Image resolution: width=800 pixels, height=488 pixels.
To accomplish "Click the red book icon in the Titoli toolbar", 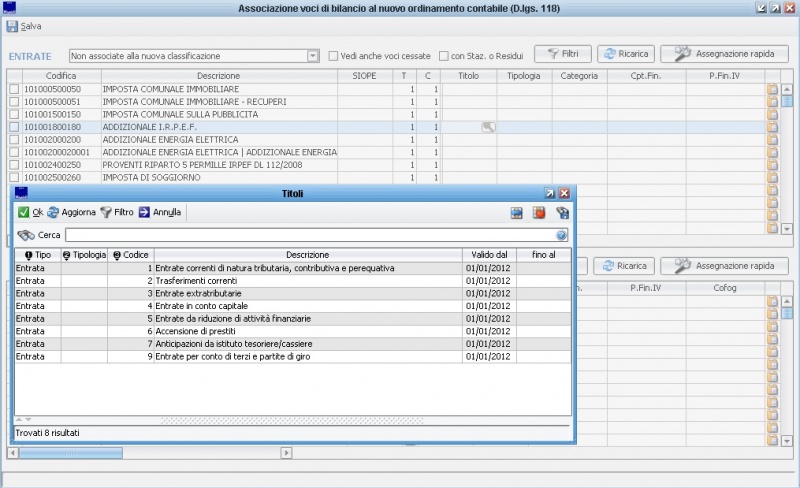I will [x=539, y=212].
